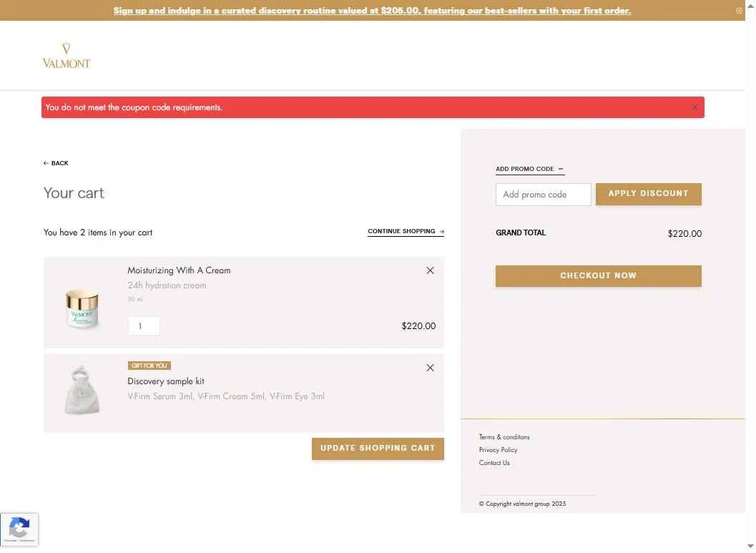The width and height of the screenshot is (756, 553).
Task: Click the '24h hydration cream' subtitle
Action: [x=167, y=285]
